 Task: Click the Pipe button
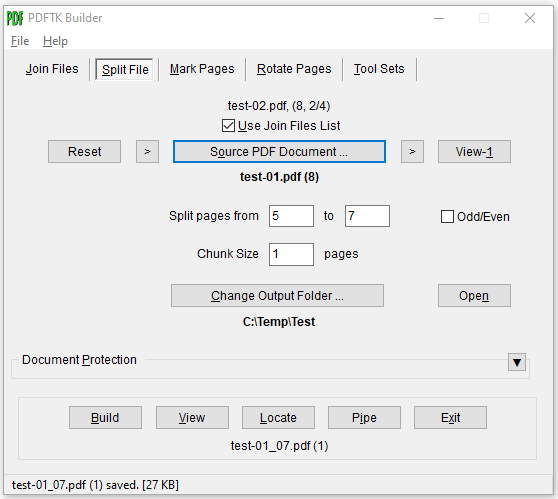[364, 417]
